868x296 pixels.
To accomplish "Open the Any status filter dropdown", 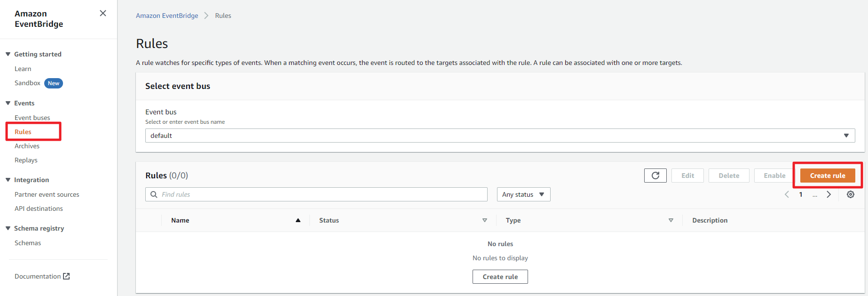I will (x=523, y=194).
